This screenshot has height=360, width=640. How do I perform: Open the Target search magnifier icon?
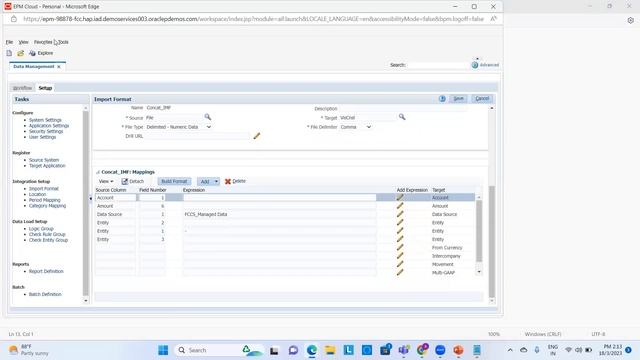[402, 117]
